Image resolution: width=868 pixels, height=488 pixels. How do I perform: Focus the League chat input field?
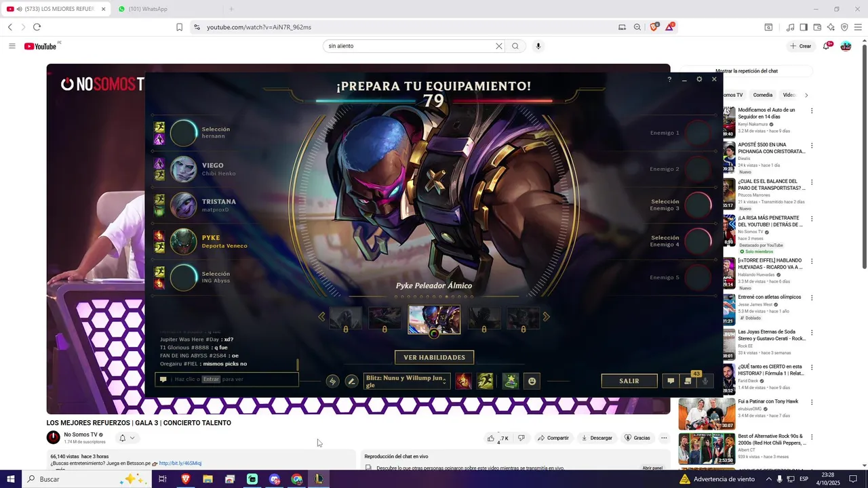(227, 380)
